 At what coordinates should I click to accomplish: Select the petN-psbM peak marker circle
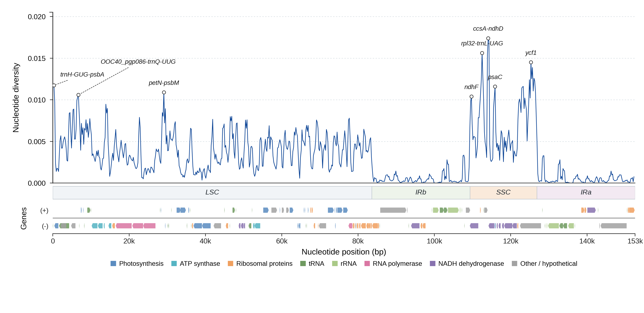coord(164,92)
